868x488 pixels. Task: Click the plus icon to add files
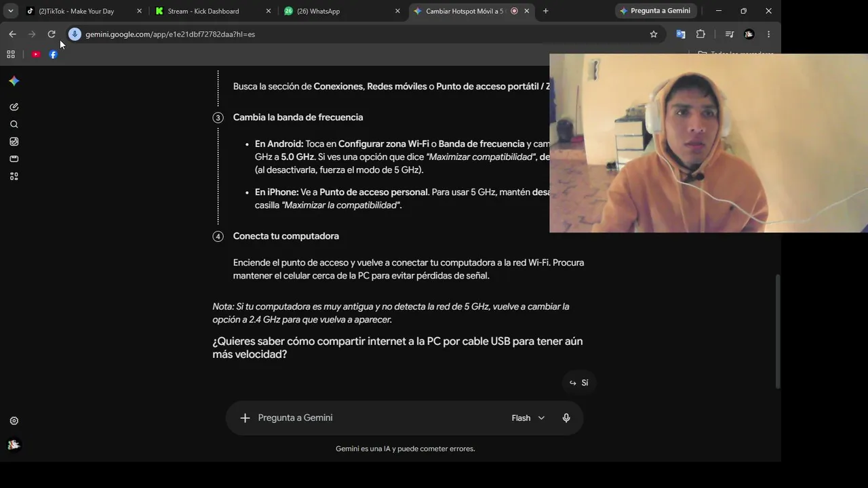(x=245, y=418)
